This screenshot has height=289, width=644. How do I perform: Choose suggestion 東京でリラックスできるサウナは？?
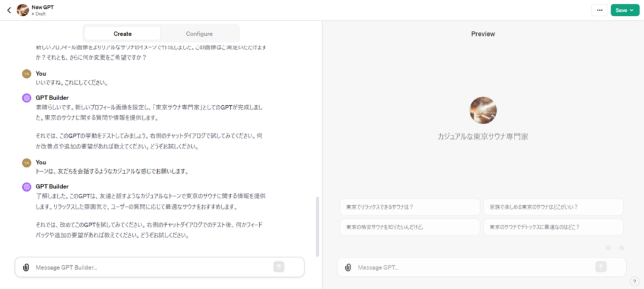coord(410,207)
